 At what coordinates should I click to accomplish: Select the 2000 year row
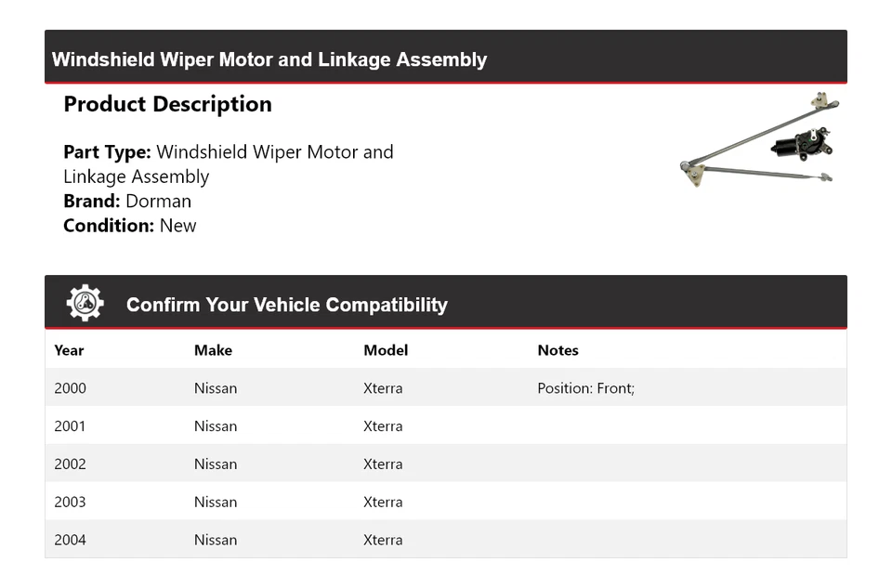coord(70,388)
